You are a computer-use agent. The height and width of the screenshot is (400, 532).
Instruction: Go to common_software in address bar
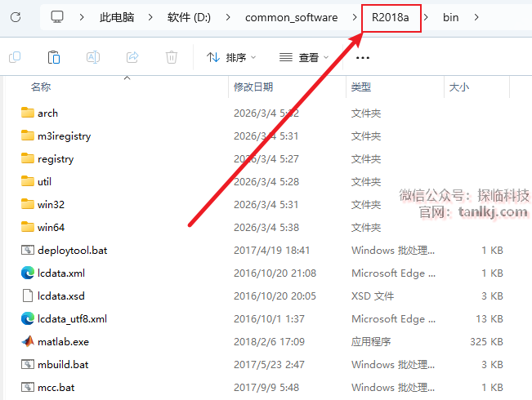[x=292, y=18]
